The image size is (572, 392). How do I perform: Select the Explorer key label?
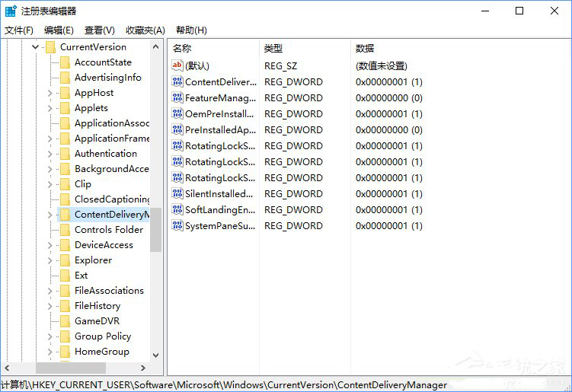(x=94, y=260)
